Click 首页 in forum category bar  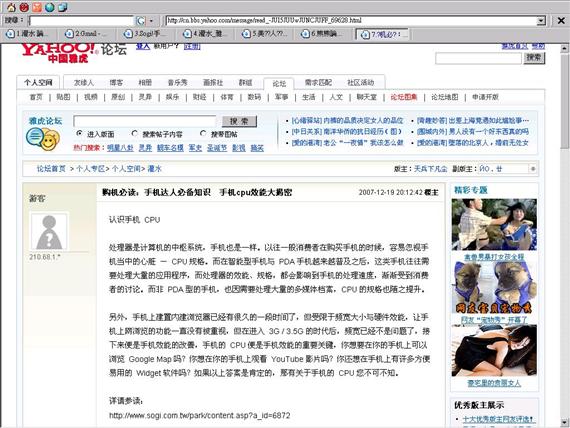click(x=36, y=97)
